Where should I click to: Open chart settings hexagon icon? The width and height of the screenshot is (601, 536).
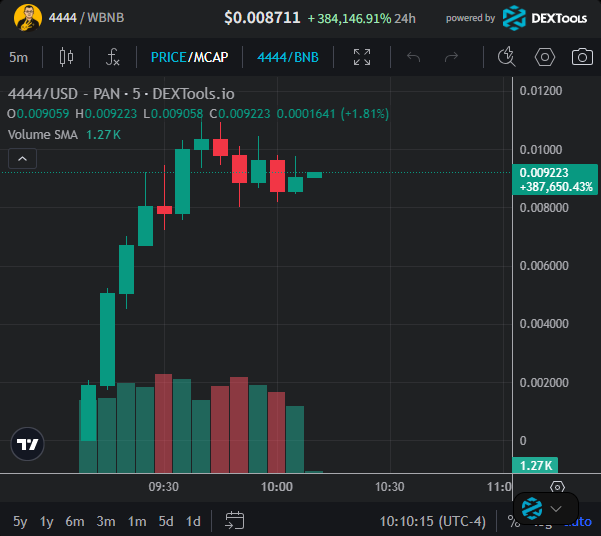tap(545, 58)
